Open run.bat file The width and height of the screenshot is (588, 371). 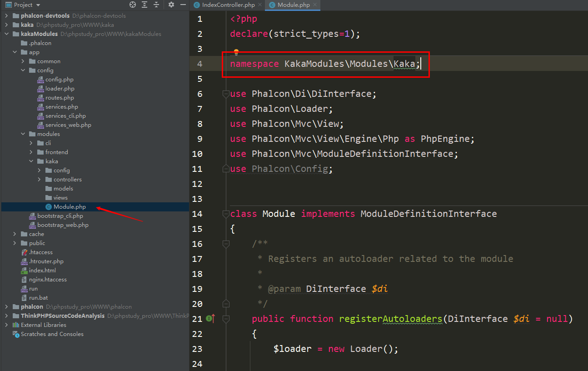pos(38,297)
